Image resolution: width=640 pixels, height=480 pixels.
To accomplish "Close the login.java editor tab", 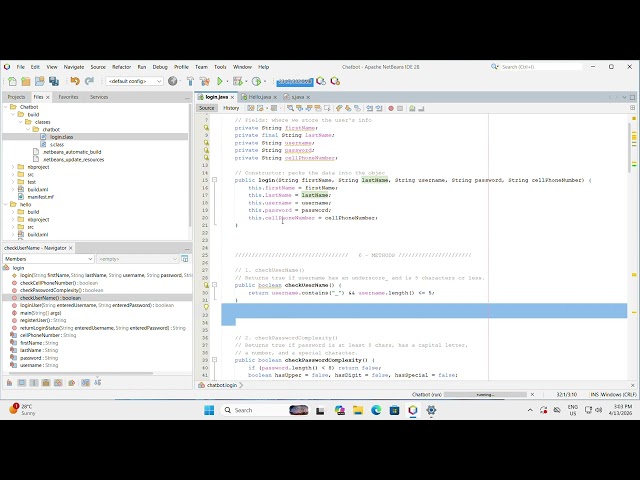I will (x=232, y=97).
